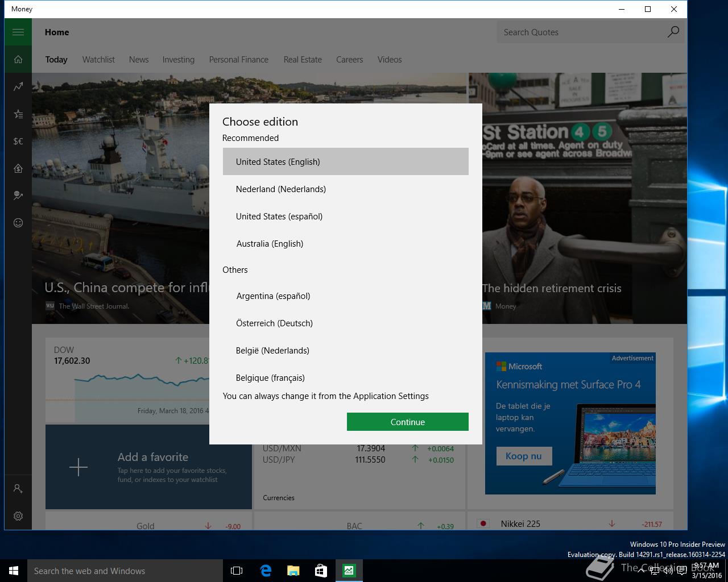Screen dimensions: 728x582
Task: Click taskbar Search the web and Windows
Action: pos(125,571)
